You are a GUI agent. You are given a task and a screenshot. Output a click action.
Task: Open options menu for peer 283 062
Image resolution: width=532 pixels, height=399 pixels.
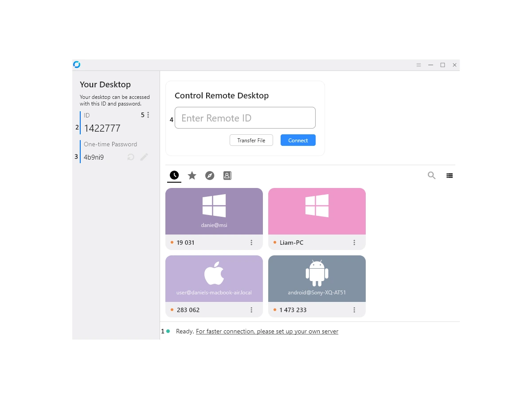[251, 310]
